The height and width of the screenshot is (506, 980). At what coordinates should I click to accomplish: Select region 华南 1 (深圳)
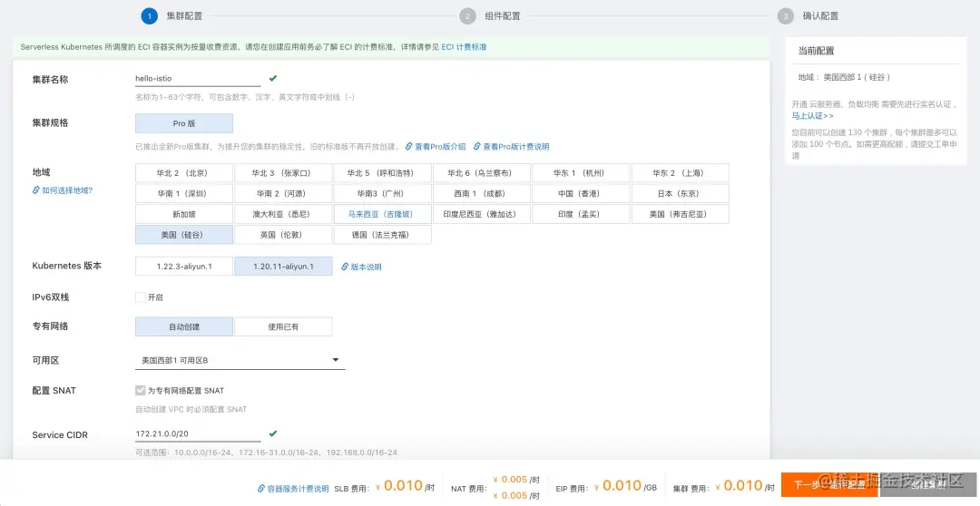pyautogui.click(x=183, y=194)
